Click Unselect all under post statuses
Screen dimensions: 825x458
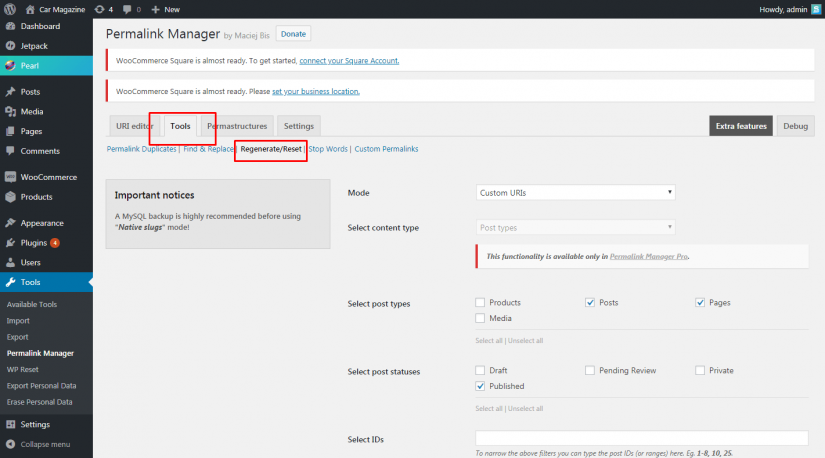(x=525, y=409)
